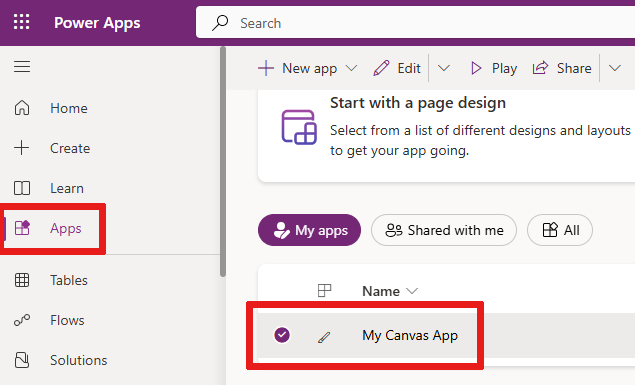Uncheck the My Canvas App row
The image size is (635, 385).
(282, 335)
